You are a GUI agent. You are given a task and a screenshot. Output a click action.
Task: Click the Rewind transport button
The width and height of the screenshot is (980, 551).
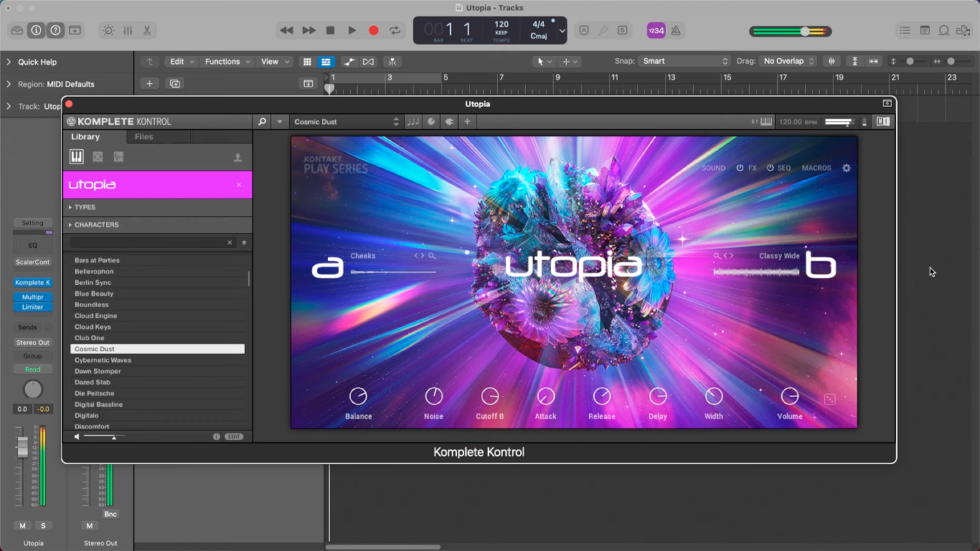point(286,31)
